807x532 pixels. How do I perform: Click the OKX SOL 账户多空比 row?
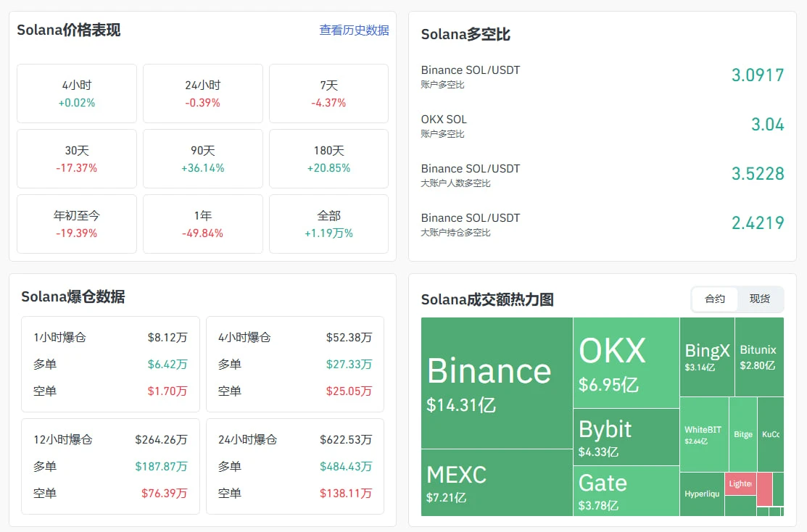tap(602, 125)
